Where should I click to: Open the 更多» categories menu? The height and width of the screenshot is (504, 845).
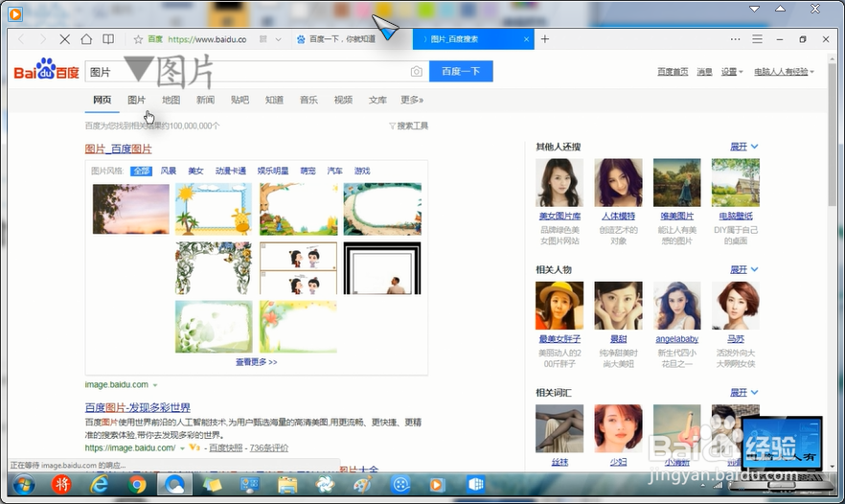coord(412,100)
